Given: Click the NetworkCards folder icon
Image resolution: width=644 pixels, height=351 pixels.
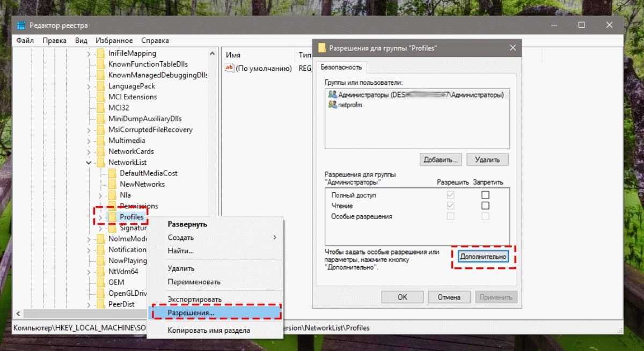Looking at the screenshot, I should point(100,151).
